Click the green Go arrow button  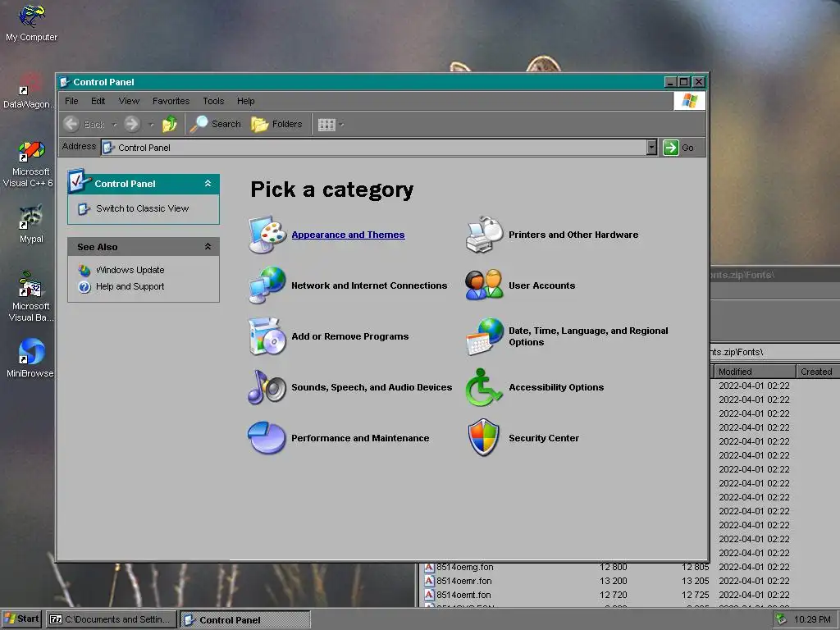[671, 148]
